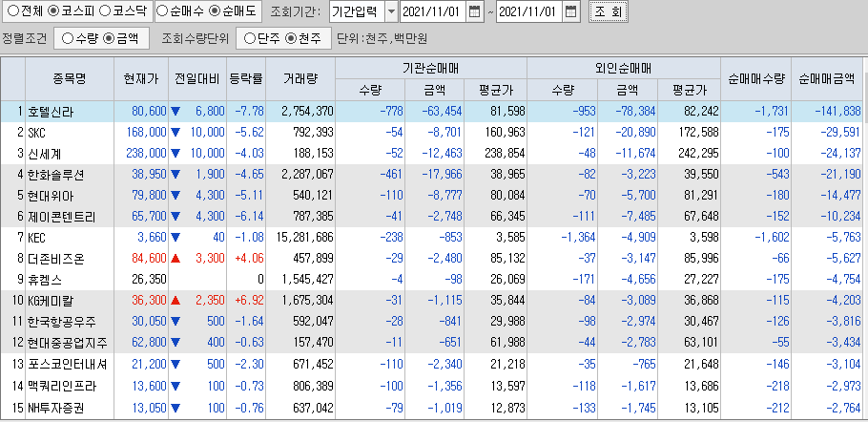The width and height of the screenshot is (868, 422).
Task: Open the start date calendar picker
Action: click(474, 11)
